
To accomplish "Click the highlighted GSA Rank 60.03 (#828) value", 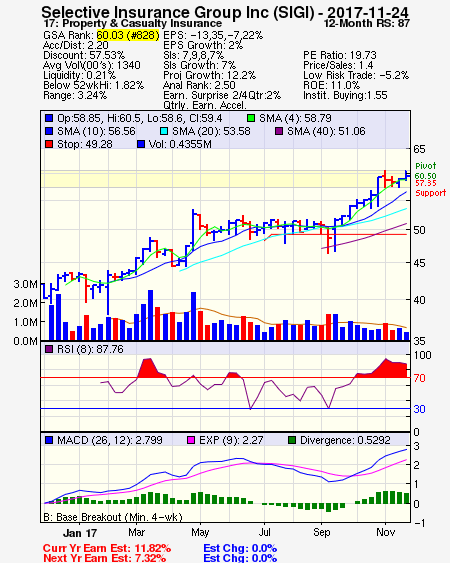I will coord(128,35).
